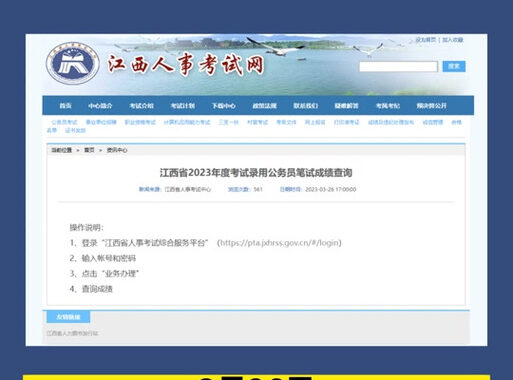The width and height of the screenshot is (513, 380).
Task: Select the 村官考试 sub-navigation link
Action: click(x=257, y=122)
